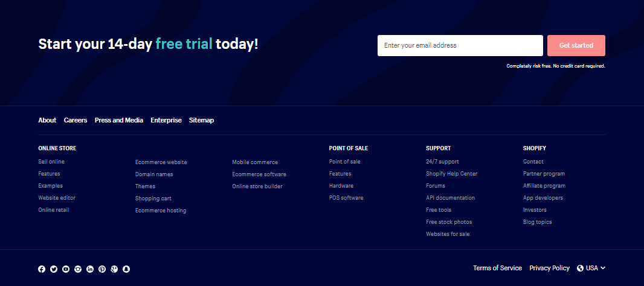
Task: Click the 'Start your 14-day free trial' headline
Action: click(148, 44)
